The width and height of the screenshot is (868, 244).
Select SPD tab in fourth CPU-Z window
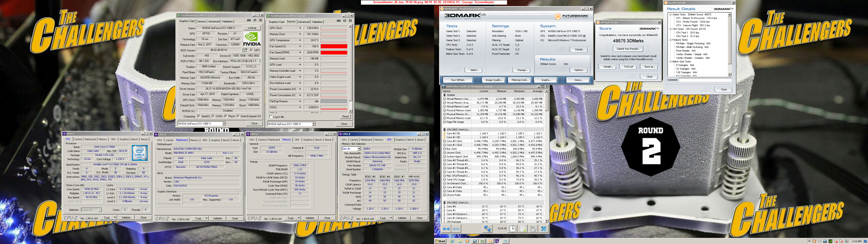tap(389, 140)
